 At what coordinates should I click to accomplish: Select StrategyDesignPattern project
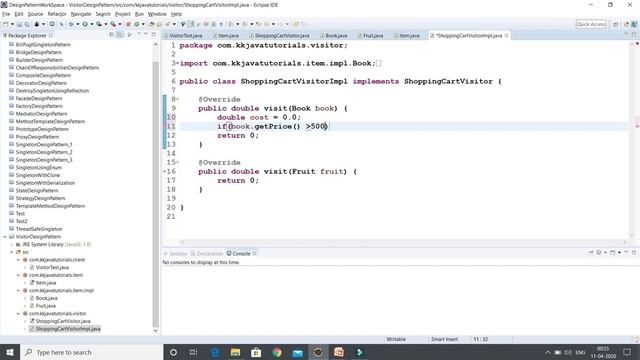coord(40,198)
